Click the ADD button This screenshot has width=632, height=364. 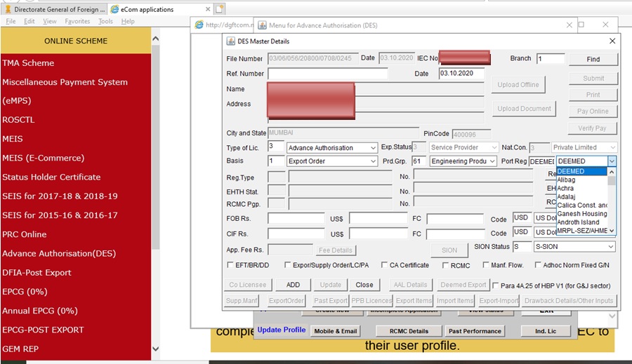tap(293, 285)
